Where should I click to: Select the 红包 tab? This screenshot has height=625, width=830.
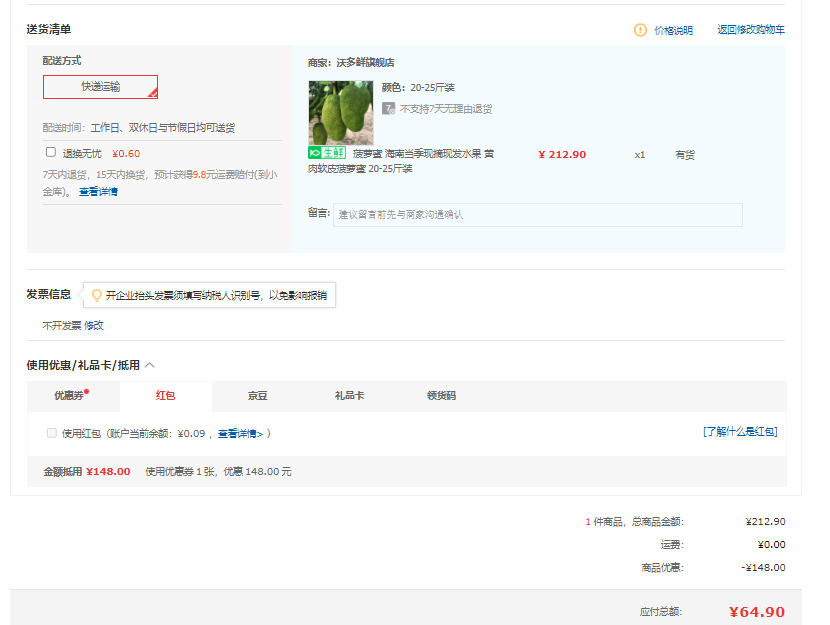(x=166, y=396)
